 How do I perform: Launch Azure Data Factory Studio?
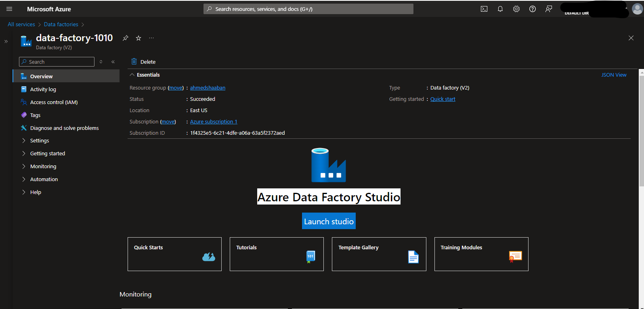point(329,221)
